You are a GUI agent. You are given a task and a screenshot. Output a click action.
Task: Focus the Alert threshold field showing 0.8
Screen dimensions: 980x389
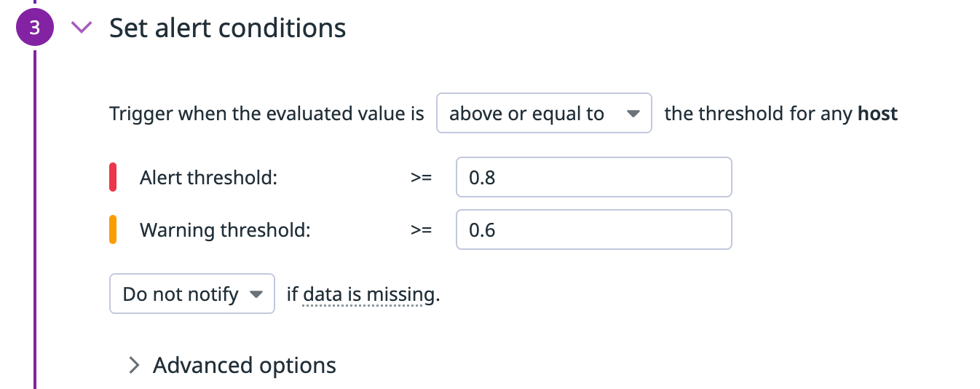pos(593,177)
